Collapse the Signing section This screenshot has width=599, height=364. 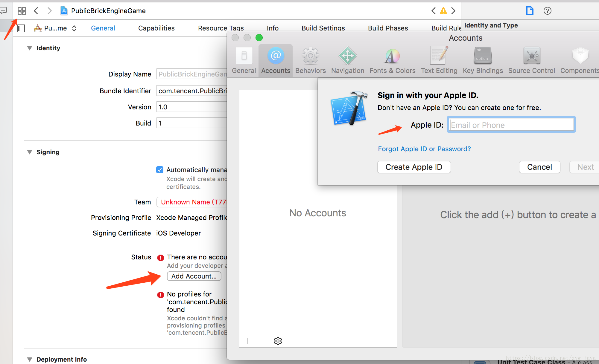coord(30,152)
